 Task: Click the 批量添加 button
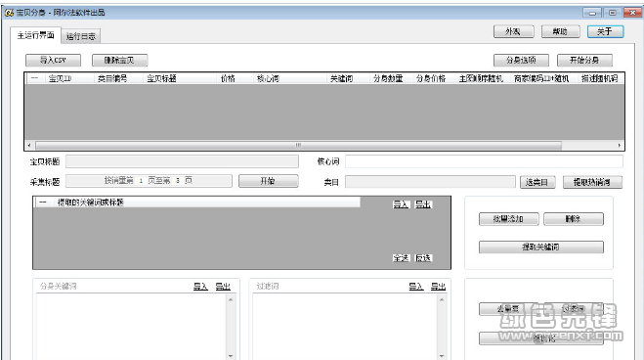coord(508,219)
